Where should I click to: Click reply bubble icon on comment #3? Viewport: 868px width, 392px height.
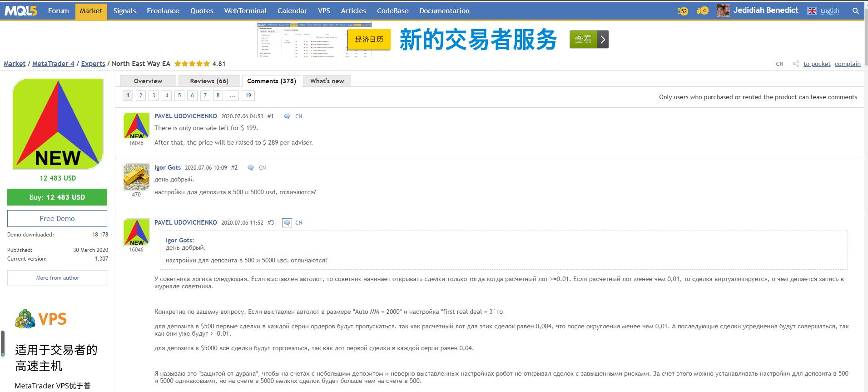pyautogui.click(x=287, y=223)
